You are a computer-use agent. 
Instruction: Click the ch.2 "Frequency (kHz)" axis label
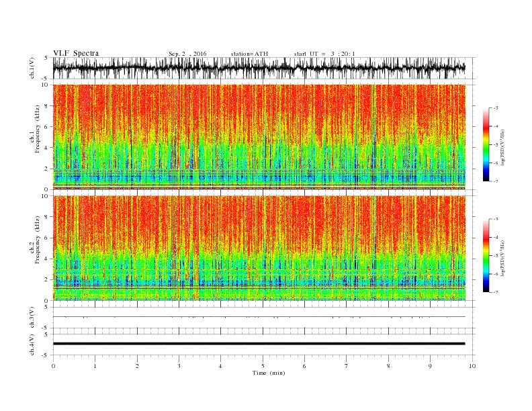(x=38, y=240)
